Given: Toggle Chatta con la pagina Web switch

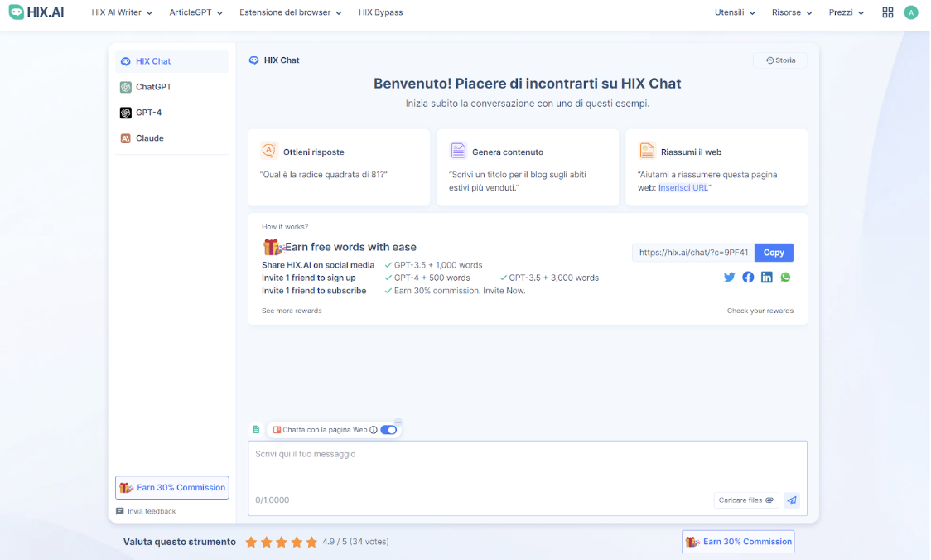Looking at the screenshot, I should pos(389,430).
